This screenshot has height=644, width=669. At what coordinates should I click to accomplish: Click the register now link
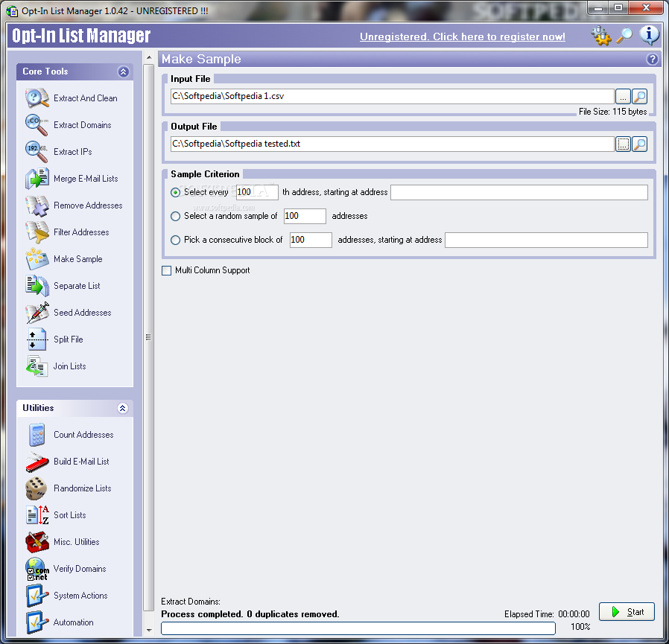pos(463,36)
